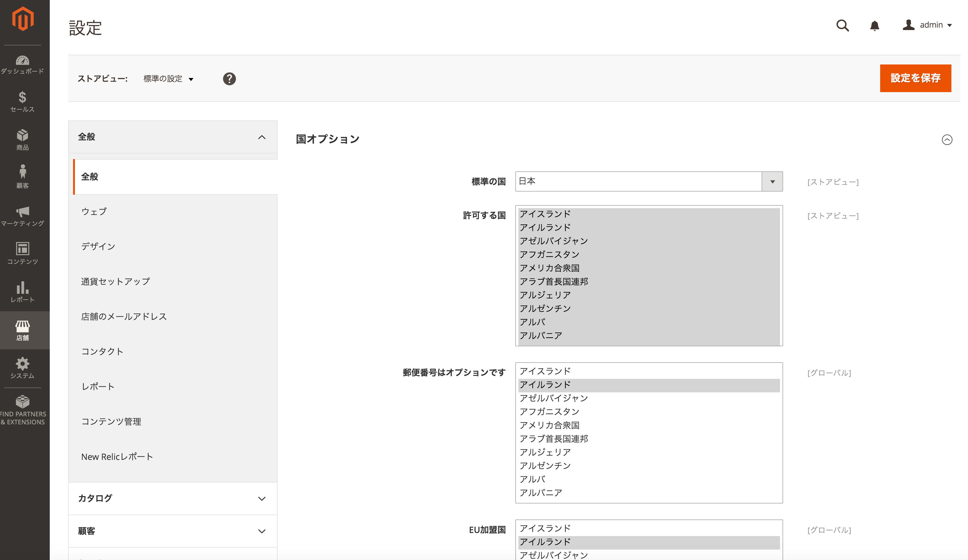Select アイルランド in 郵便番号はオプションです list
Screen dimensions: 968x560
click(x=649, y=385)
